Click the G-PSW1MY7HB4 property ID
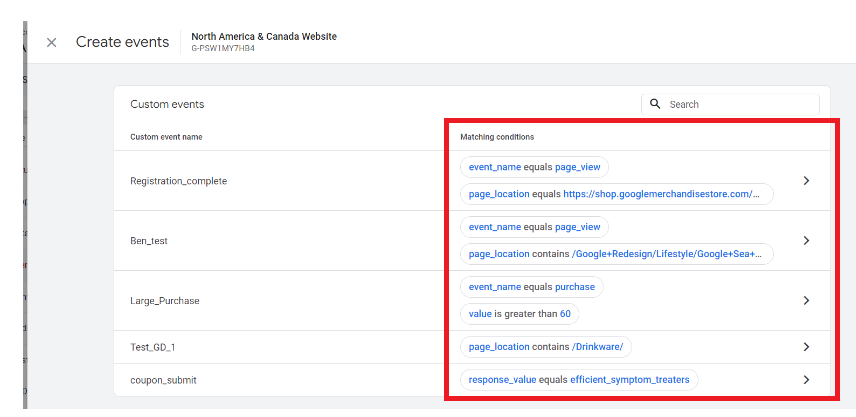Viewport: 856px width, 417px height. tap(223, 48)
